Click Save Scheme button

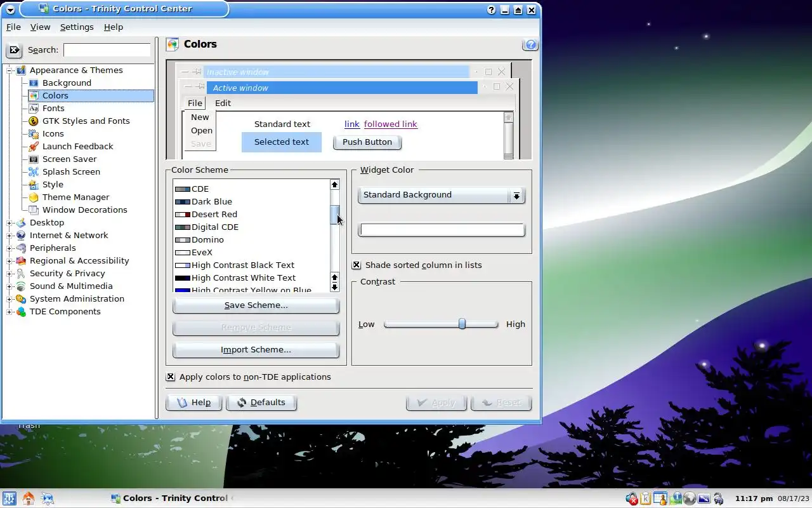click(x=256, y=305)
